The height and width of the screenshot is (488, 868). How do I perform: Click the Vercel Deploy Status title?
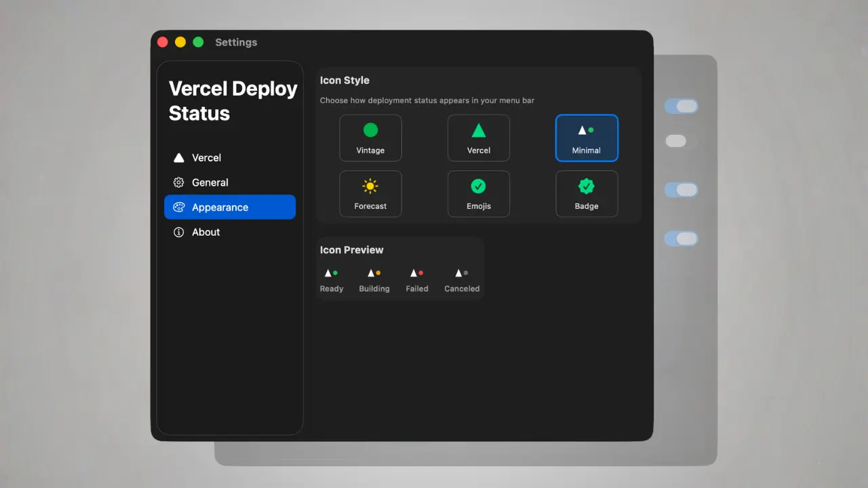[232, 100]
